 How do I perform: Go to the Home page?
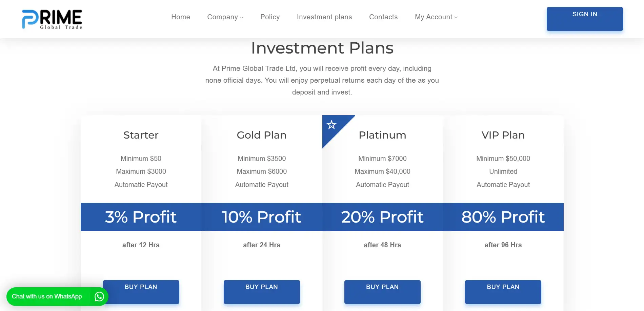click(181, 17)
